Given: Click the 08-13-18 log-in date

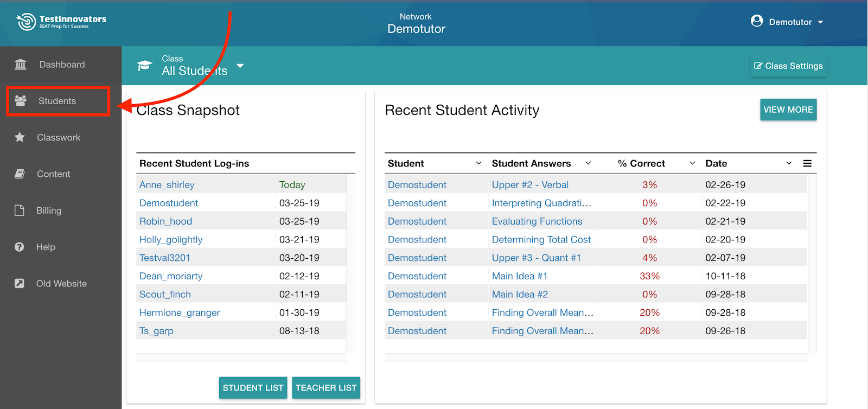Looking at the screenshot, I should click(299, 331).
